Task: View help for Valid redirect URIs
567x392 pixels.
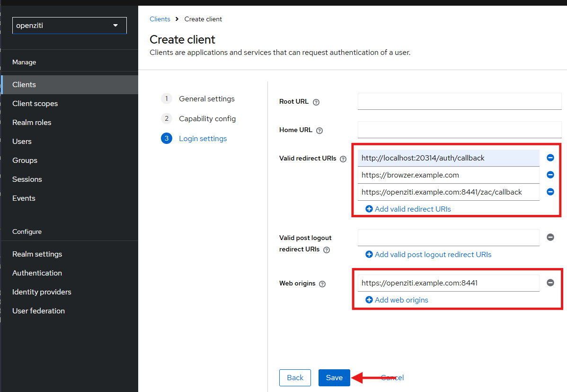Action: click(343, 159)
